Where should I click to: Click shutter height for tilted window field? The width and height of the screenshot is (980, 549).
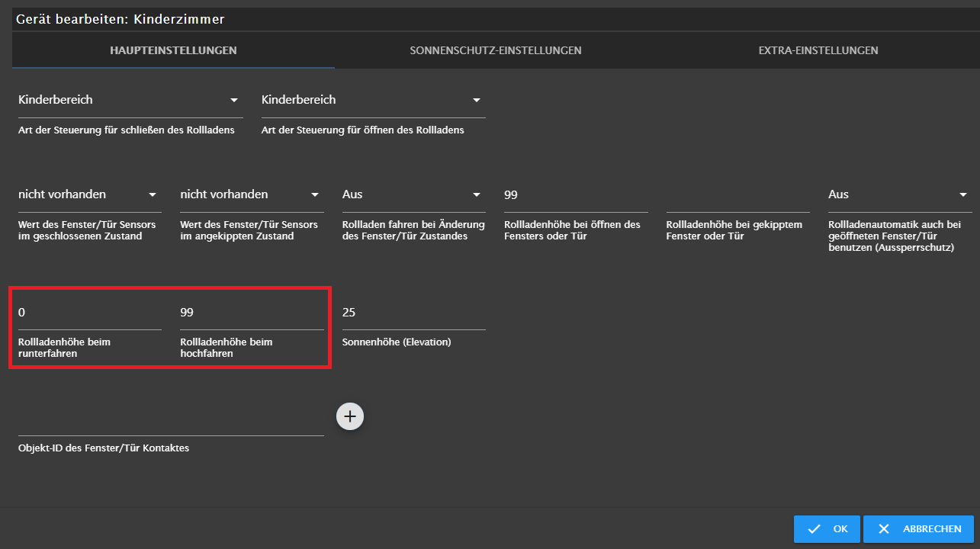click(x=738, y=195)
